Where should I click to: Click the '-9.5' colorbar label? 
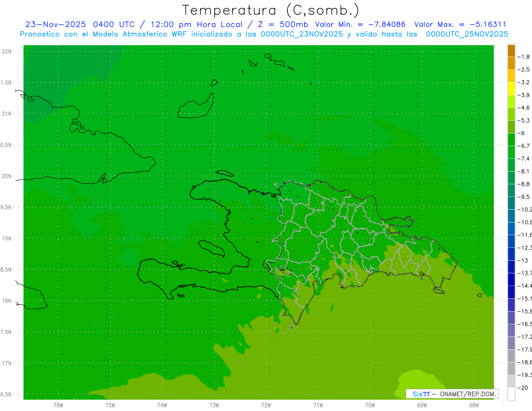point(524,197)
